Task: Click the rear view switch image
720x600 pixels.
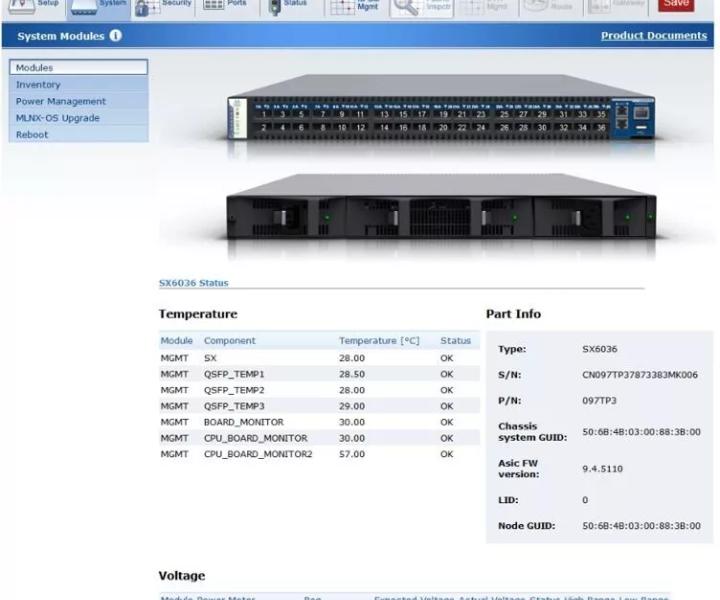Action: pyautogui.click(x=441, y=207)
